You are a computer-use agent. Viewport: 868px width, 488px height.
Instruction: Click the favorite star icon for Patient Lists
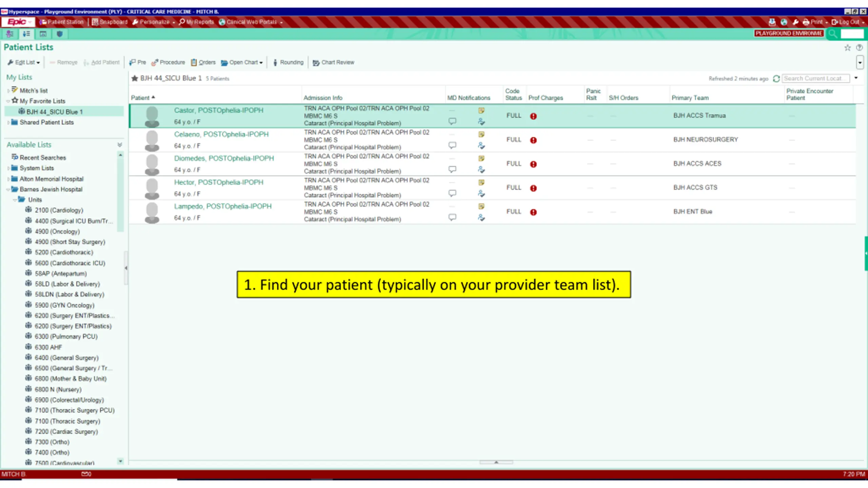click(847, 48)
